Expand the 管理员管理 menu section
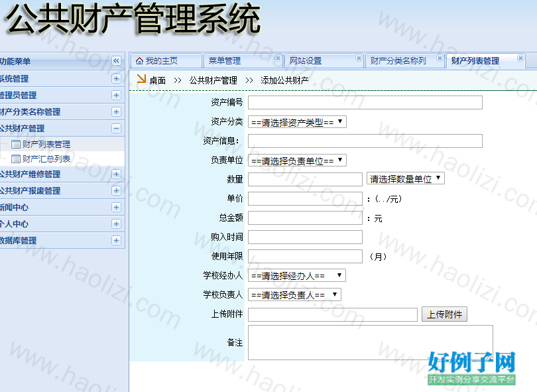 tap(116, 95)
